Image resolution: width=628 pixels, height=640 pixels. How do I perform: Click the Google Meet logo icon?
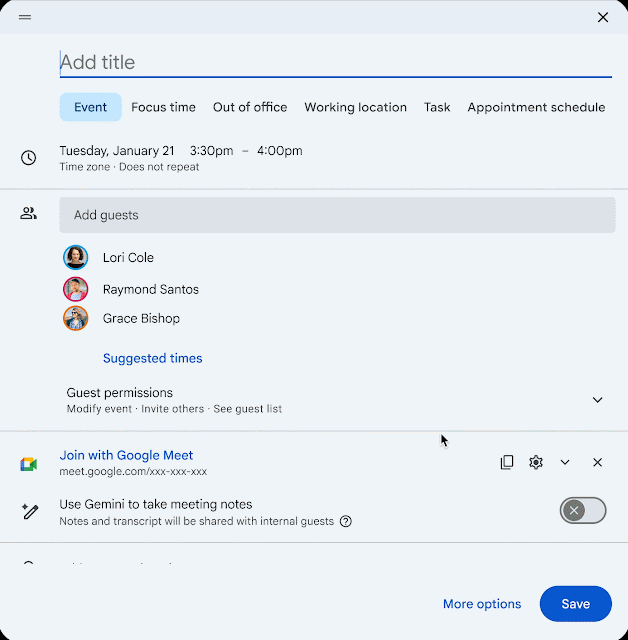28,464
